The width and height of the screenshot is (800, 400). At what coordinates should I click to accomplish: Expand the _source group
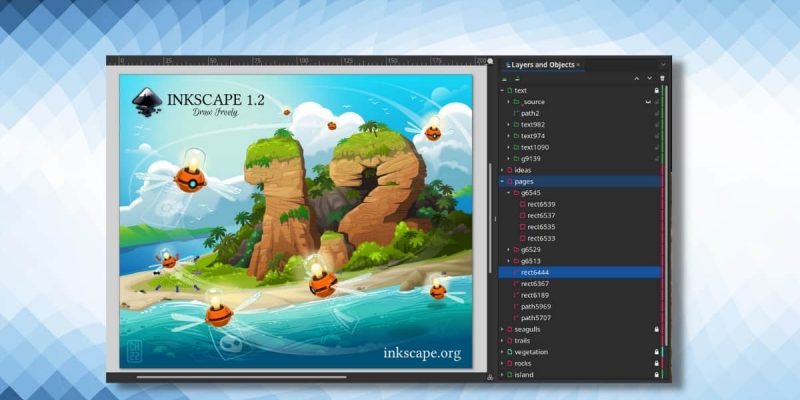tap(508, 102)
